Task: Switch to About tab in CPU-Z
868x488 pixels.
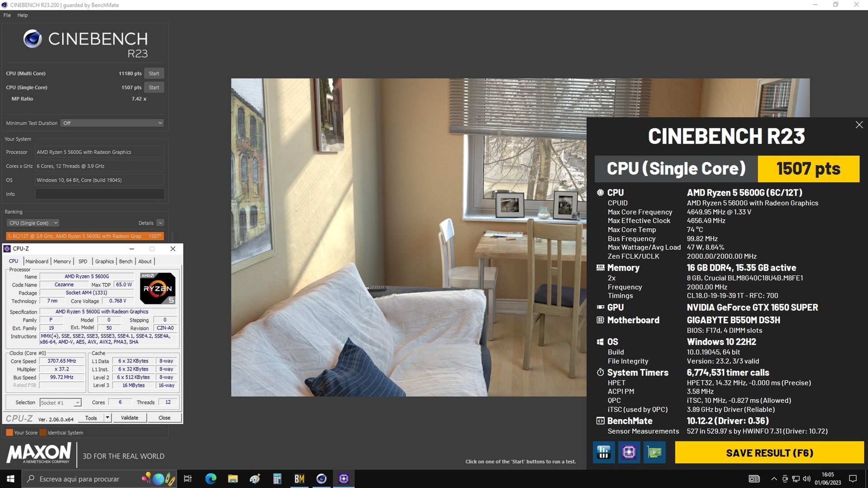Action: click(x=145, y=261)
